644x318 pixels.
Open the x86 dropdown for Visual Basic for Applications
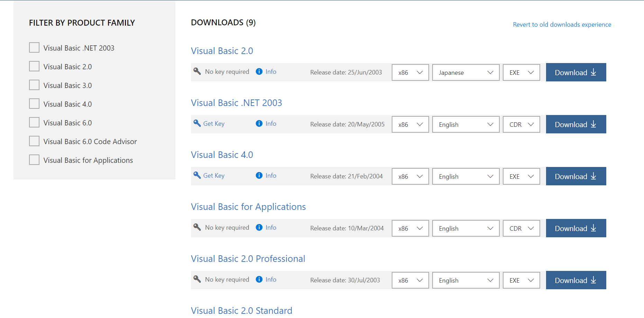pyautogui.click(x=410, y=228)
